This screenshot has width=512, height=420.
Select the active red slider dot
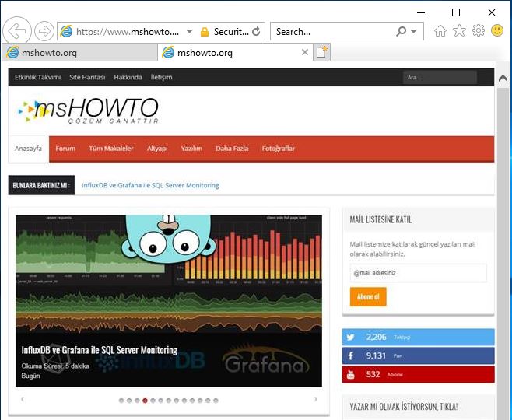click(145, 401)
